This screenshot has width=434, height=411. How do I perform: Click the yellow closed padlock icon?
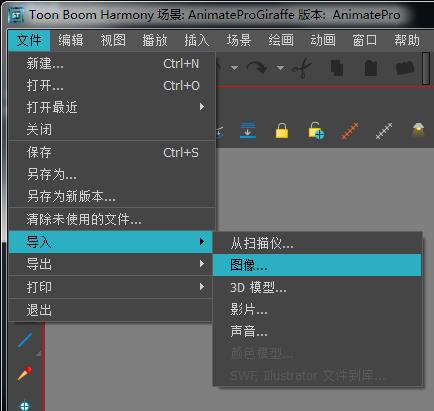[x=282, y=130]
